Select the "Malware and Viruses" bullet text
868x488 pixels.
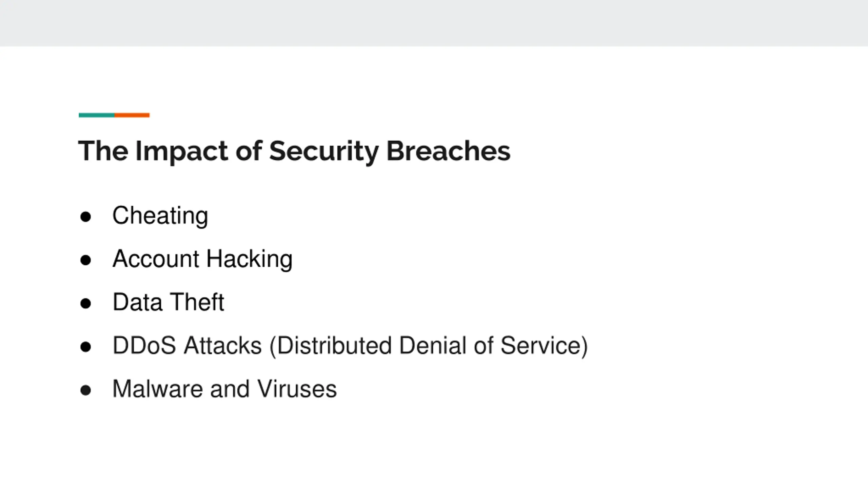224,389
